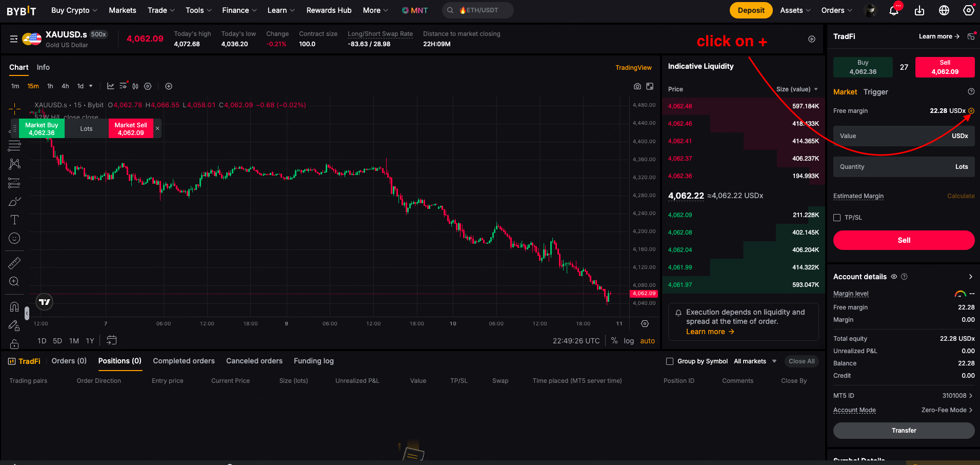Image resolution: width=980 pixels, height=465 pixels.
Task: Open the app download icon
Action: pos(919,10)
